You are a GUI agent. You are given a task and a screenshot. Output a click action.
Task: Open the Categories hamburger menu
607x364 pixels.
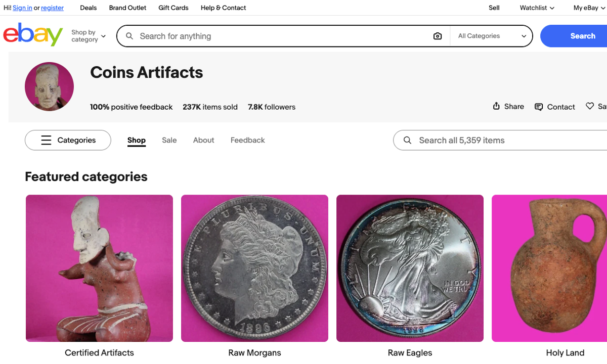point(67,140)
